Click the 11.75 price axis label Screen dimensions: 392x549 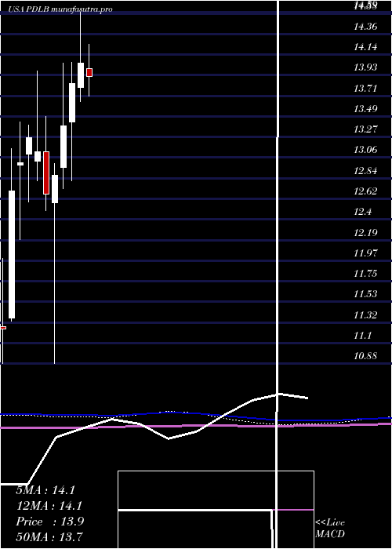coord(365,274)
